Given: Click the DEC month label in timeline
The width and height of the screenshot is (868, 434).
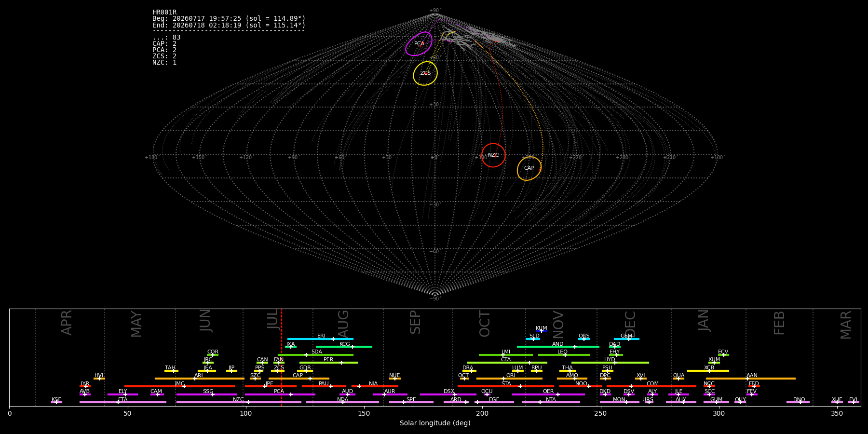Looking at the screenshot, I should click(x=630, y=324).
